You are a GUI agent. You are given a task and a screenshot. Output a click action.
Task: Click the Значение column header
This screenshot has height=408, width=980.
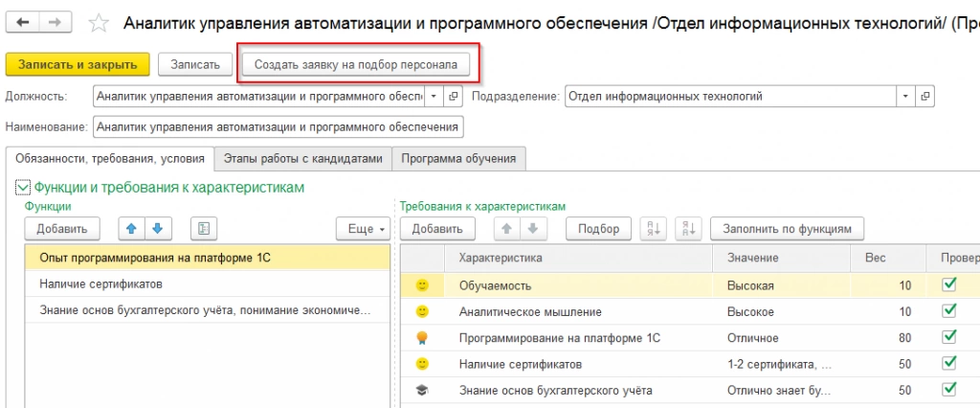781,258
